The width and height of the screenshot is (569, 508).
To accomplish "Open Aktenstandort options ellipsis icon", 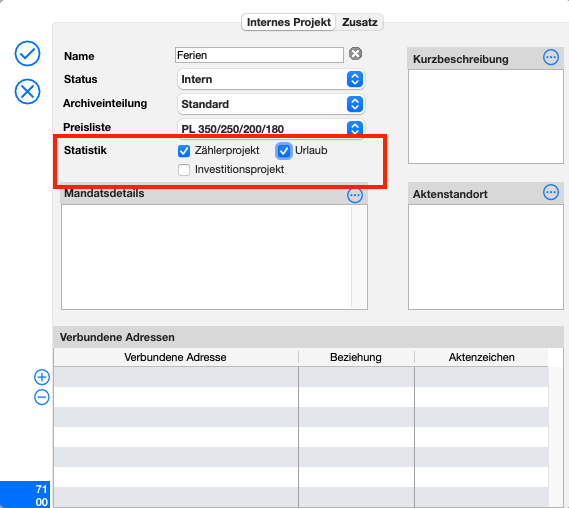I will [550, 192].
